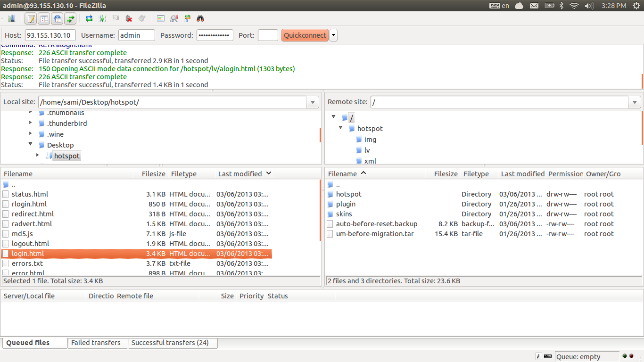
Task: Open the Site Manager
Action: pos(11,19)
